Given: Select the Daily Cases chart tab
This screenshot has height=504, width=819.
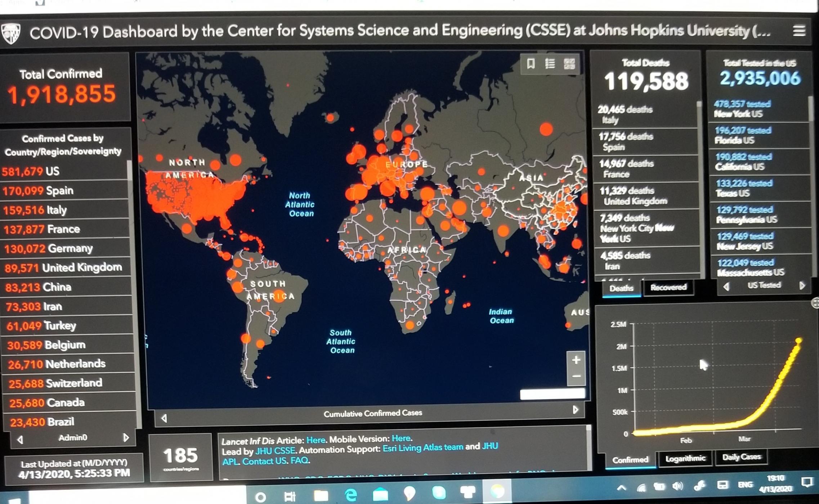Looking at the screenshot, I should pyautogui.click(x=741, y=457).
